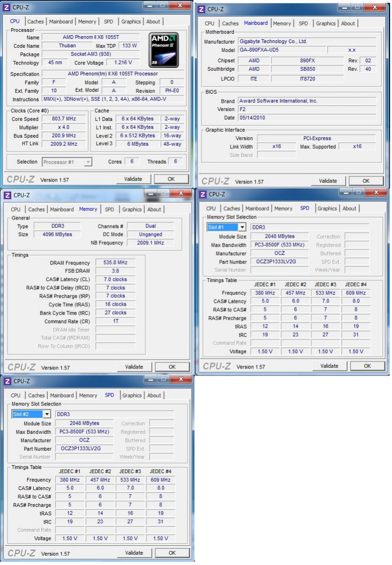The image size is (392, 565).
Task: Choose Graphics tab in the Slot #2 SPD window
Action: coord(132,396)
